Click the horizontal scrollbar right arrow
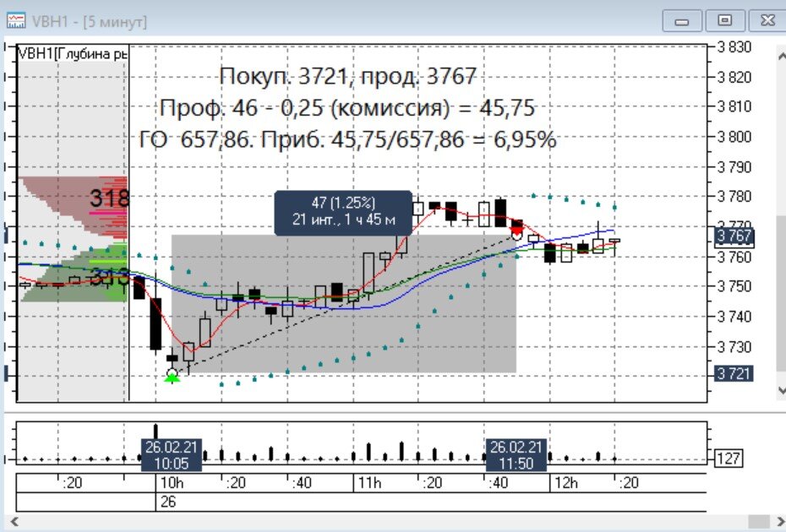 (780, 522)
